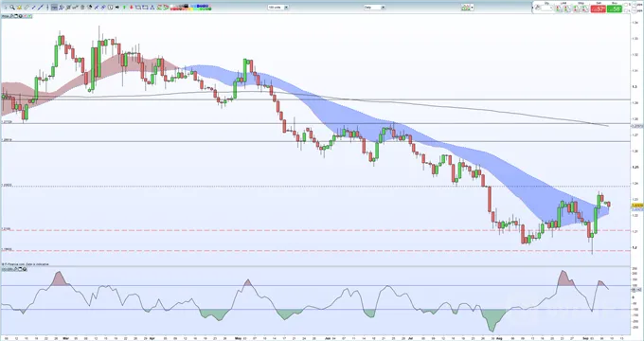Select the triangle shape drawing tool

pyautogui.click(x=152, y=7)
